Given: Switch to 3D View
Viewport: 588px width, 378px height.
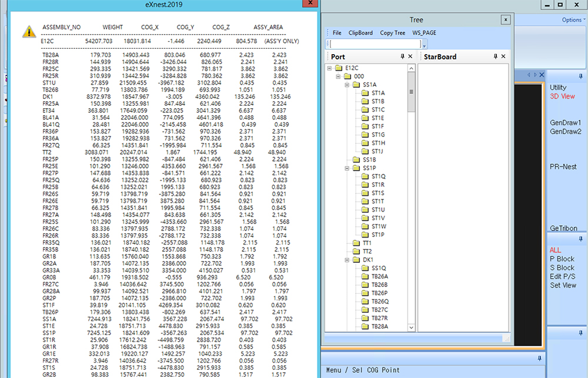Looking at the screenshot, I should 562,96.
